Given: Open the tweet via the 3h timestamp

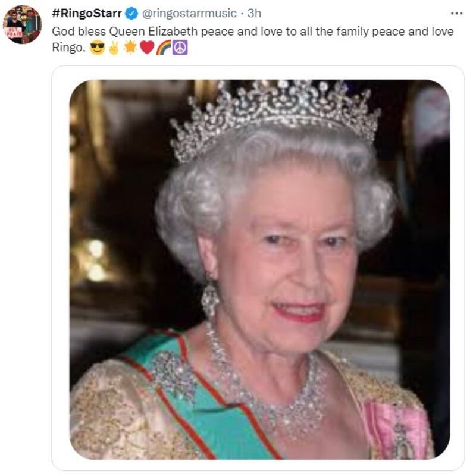Looking at the screenshot, I should click(254, 13).
